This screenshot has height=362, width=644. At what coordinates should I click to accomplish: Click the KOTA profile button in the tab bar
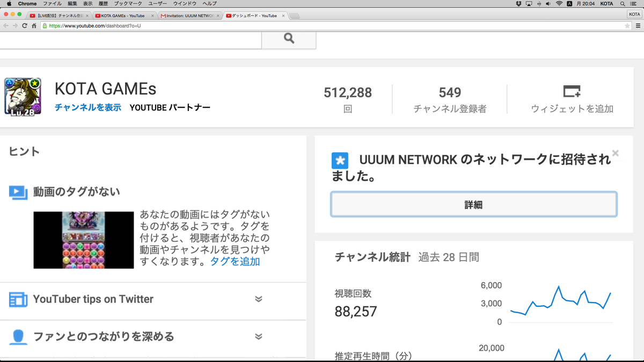pos(634,14)
